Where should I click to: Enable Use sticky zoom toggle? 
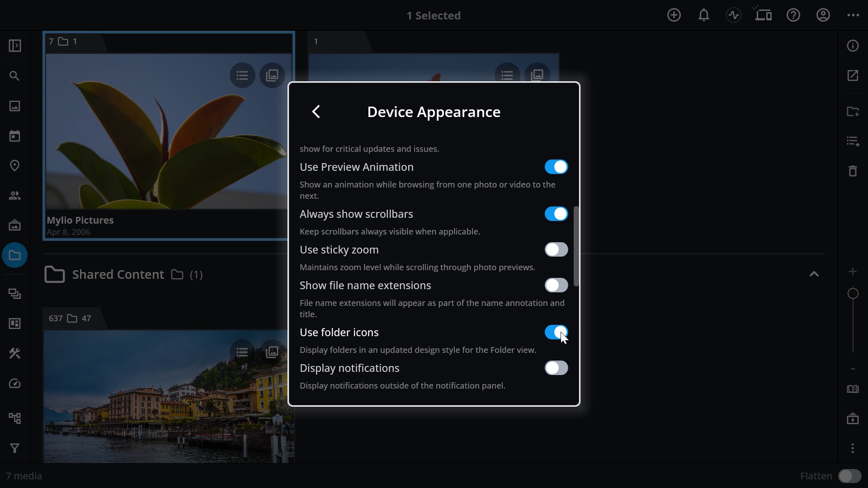click(556, 249)
